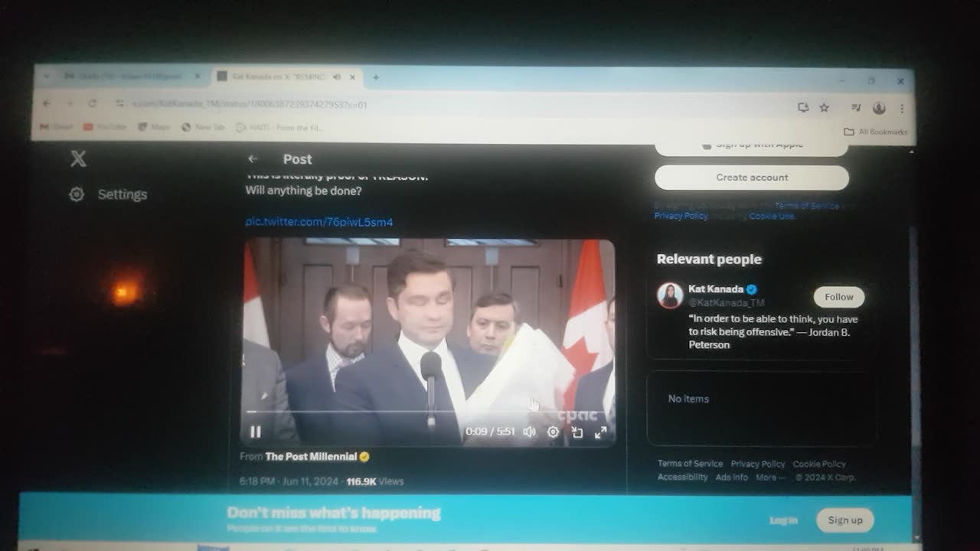The width and height of the screenshot is (980, 551).
Task: Click Sign up on the bottom banner
Action: coord(845,520)
